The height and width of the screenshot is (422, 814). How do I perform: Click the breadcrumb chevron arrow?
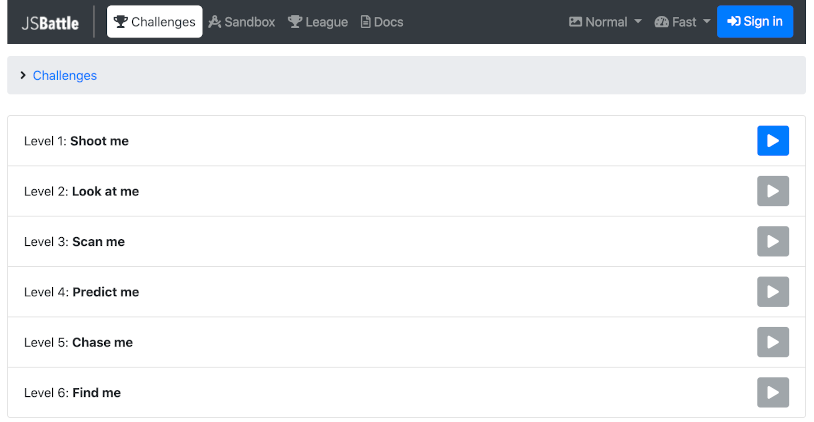(x=23, y=75)
